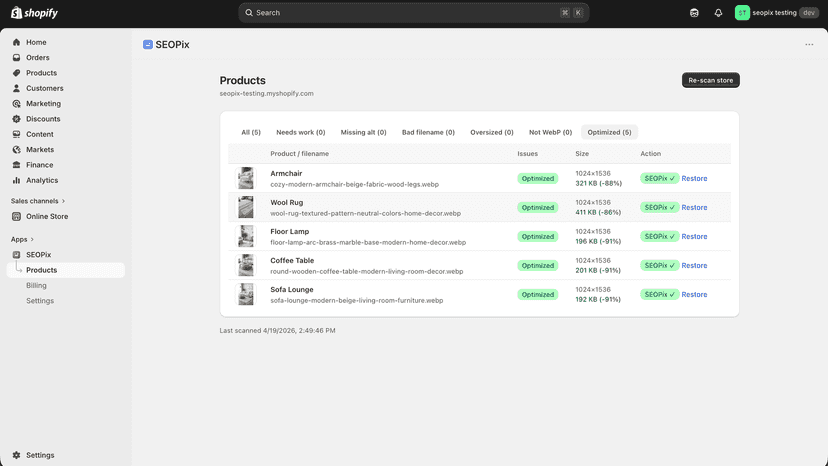Select the Not WebP (0) tab
Viewport: 828px width, 466px height.
[x=550, y=132]
